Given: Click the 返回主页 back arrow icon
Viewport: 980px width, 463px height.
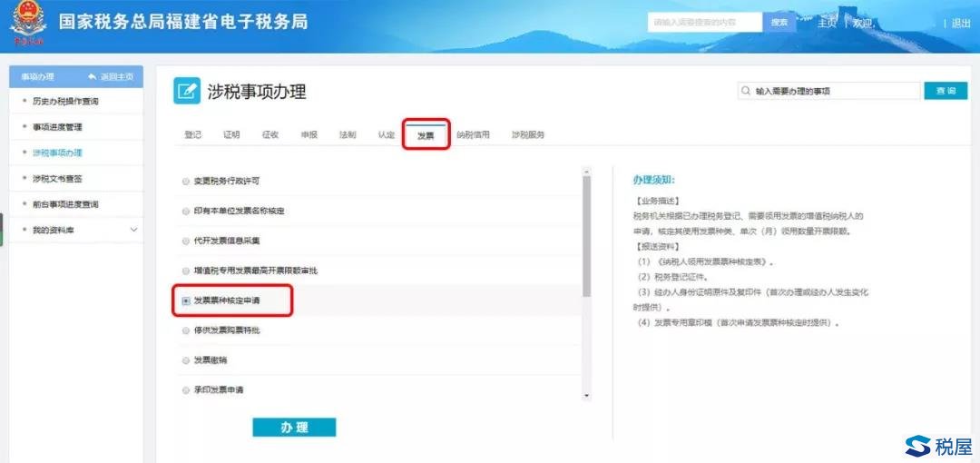Looking at the screenshot, I should coord(92,77).
